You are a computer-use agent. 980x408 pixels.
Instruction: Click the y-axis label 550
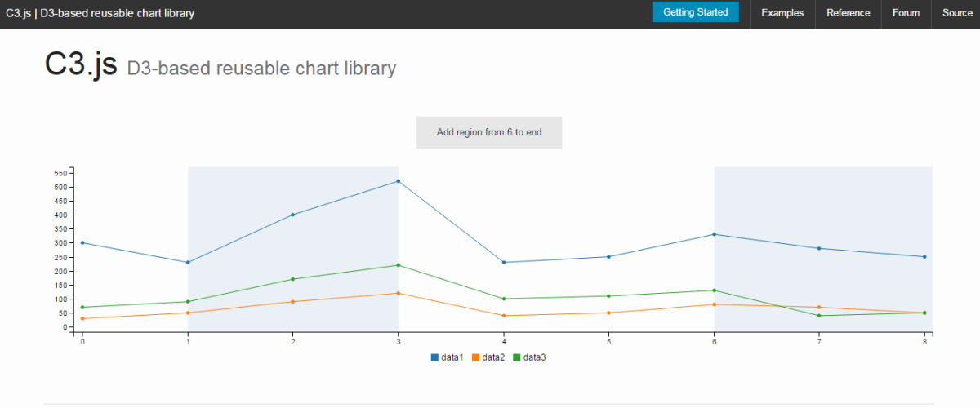60,173
